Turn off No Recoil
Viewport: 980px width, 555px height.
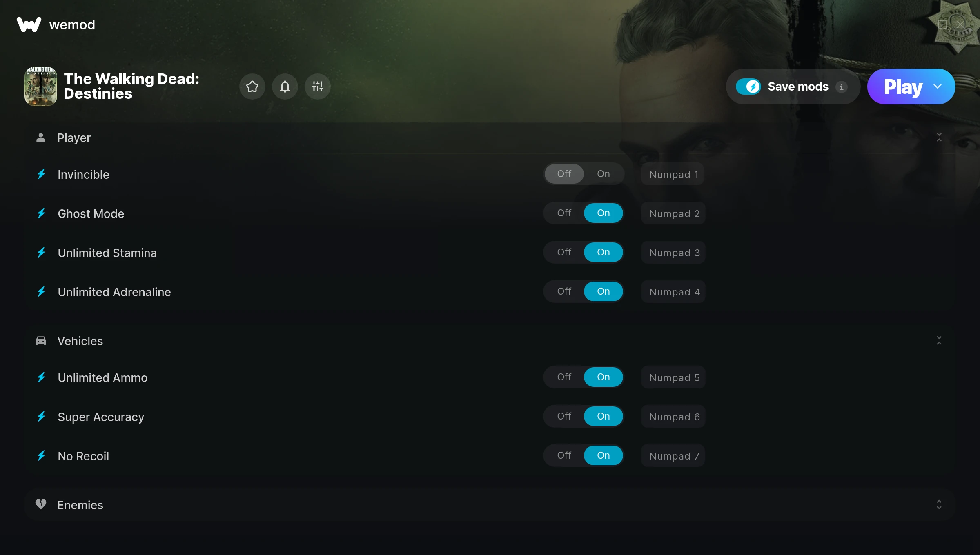[564, 455]
